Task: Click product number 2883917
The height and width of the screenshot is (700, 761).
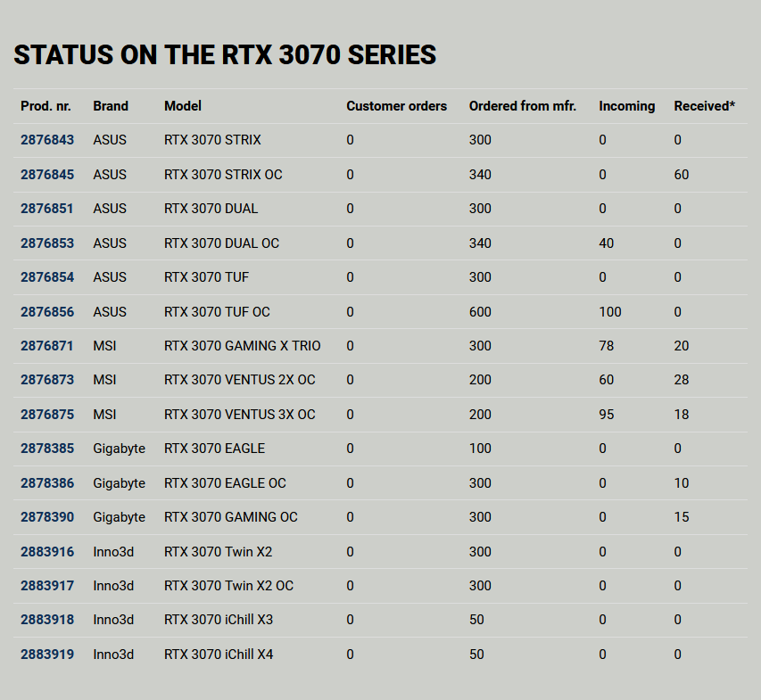Action: (x=47, y=586)
